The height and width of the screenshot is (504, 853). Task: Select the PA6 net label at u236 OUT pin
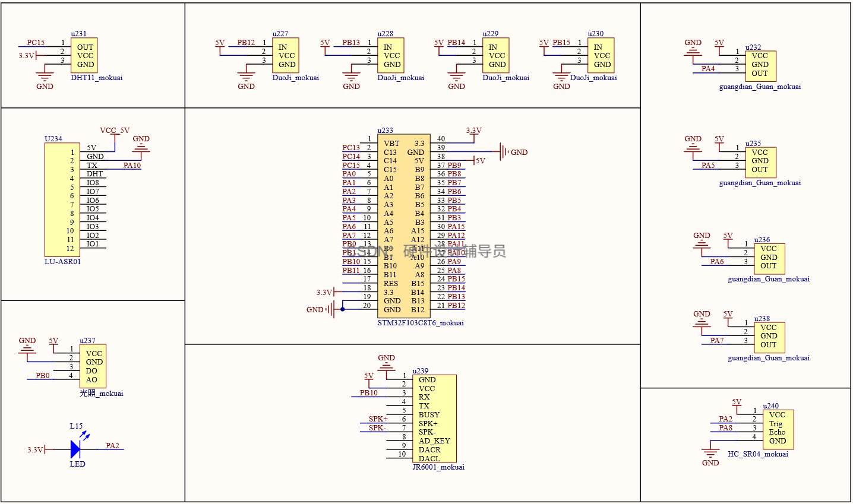tap(717, 262)
